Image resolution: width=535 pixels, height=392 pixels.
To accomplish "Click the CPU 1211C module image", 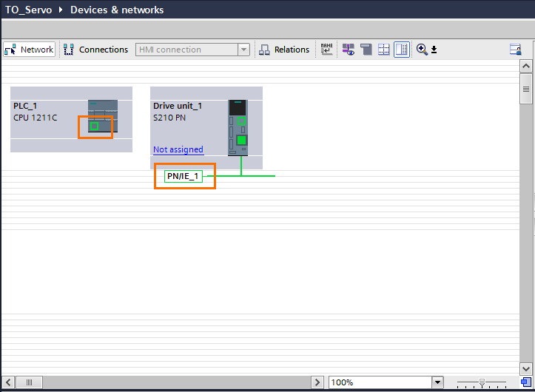I will (103, 116).
